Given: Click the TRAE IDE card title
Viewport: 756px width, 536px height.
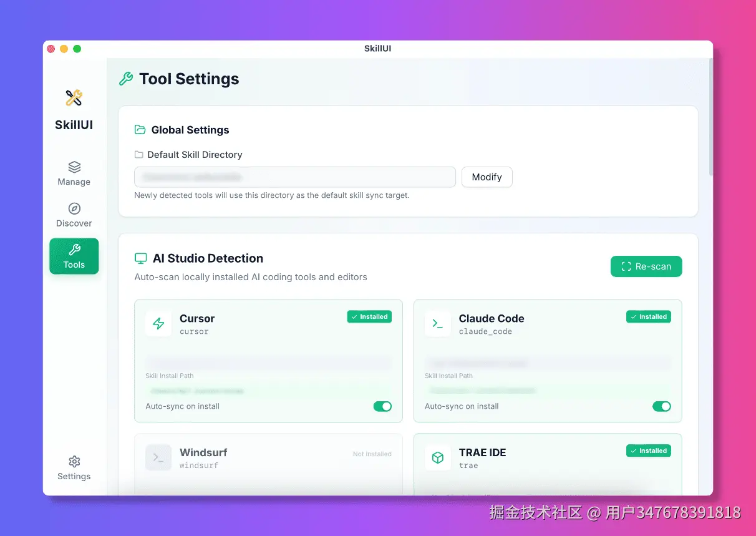Looking at the screenshot, I should pos(483,452).
